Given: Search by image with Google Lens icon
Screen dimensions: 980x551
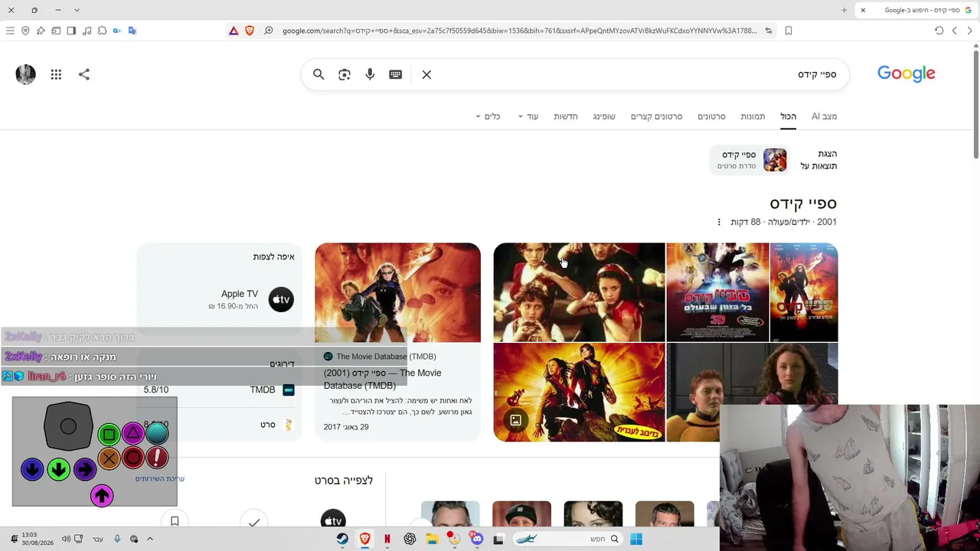Looking at the screenshot, I should click(x=345, y=74).
